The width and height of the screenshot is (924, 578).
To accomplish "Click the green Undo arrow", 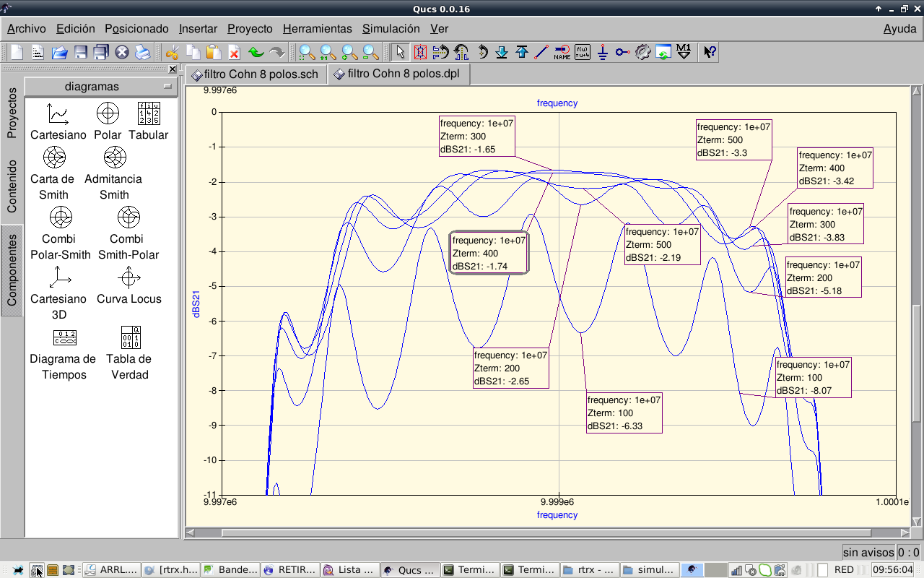I will click(256, 52).
